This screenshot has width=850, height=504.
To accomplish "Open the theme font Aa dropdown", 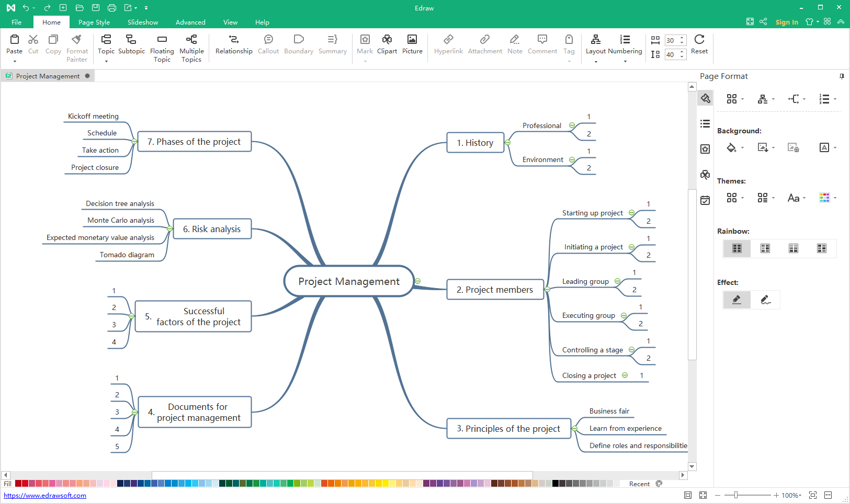I will click(x=796, y=198).
